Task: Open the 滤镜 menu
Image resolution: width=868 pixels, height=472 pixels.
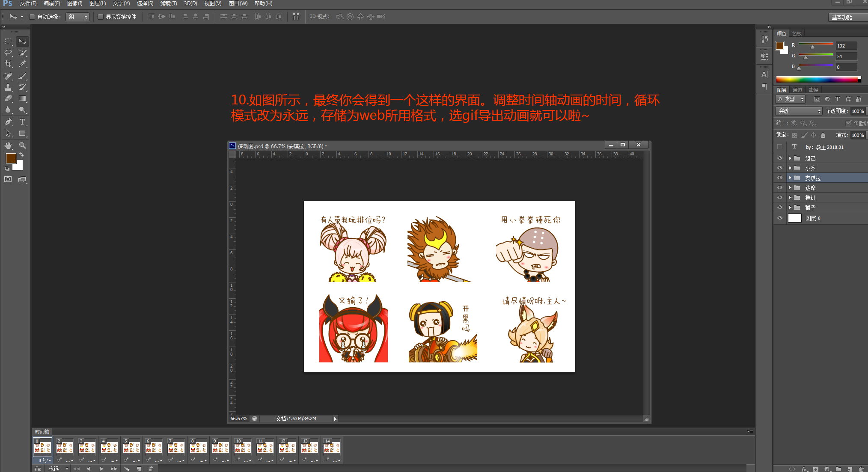Action: (x=168, y=3)
